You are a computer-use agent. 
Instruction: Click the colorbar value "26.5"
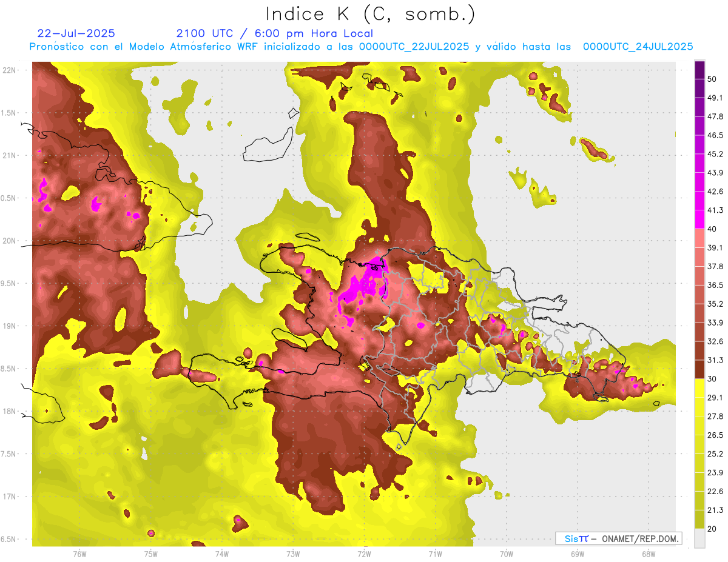[715, 435]
